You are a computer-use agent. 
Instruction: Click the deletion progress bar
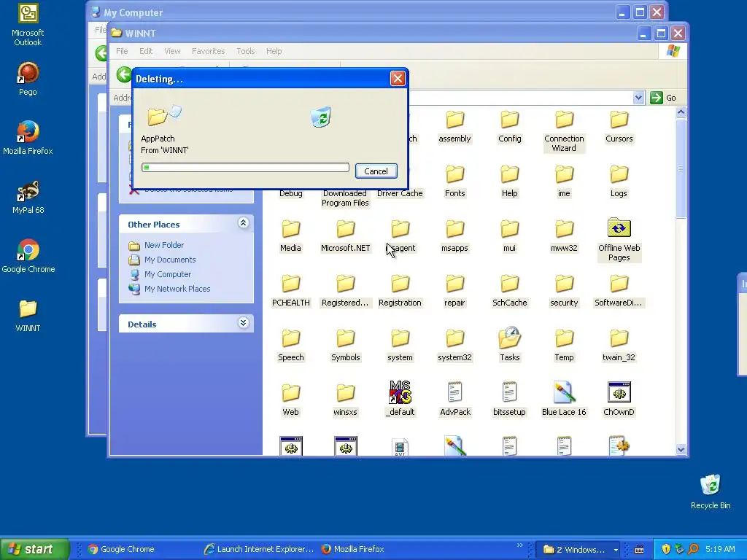pos(245,167)
